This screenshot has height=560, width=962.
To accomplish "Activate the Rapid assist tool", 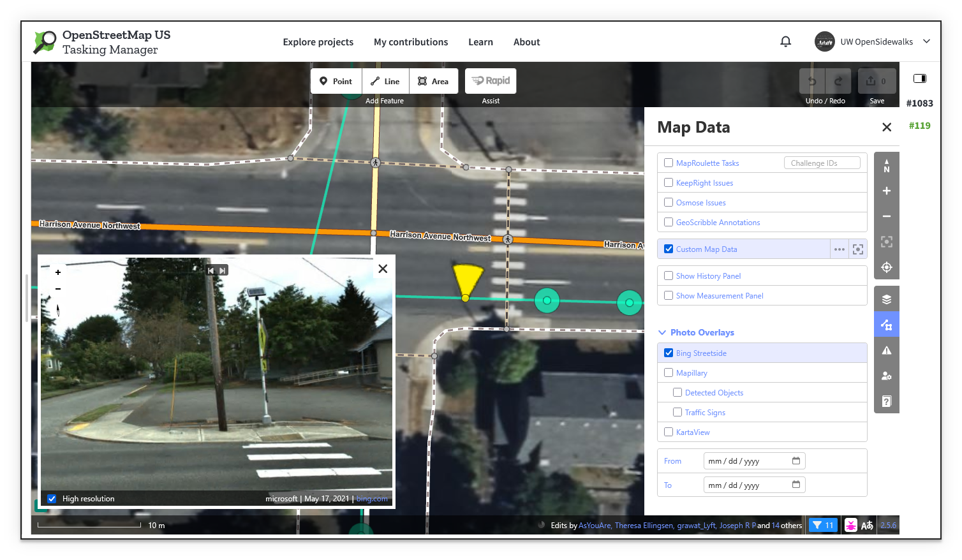I will [x=490, y=81].
